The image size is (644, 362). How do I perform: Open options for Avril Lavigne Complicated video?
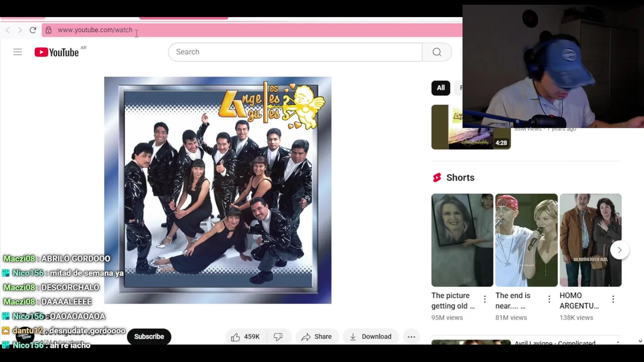[618, 343]
